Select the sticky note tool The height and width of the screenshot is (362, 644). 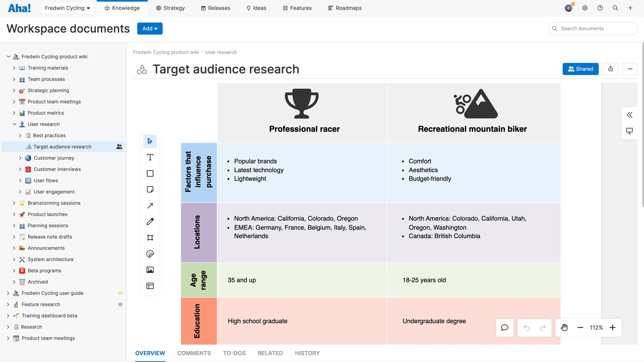tap(150, 189)
